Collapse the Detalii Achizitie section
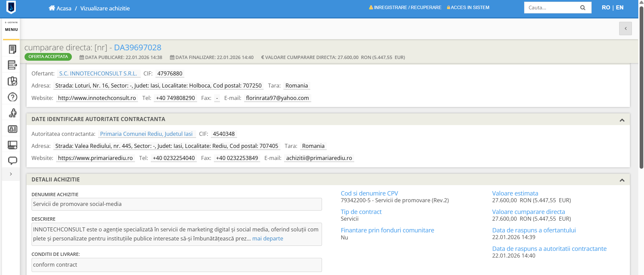This screenshot has width=644, height=275. pyautogui.click(x=622, y=180)
